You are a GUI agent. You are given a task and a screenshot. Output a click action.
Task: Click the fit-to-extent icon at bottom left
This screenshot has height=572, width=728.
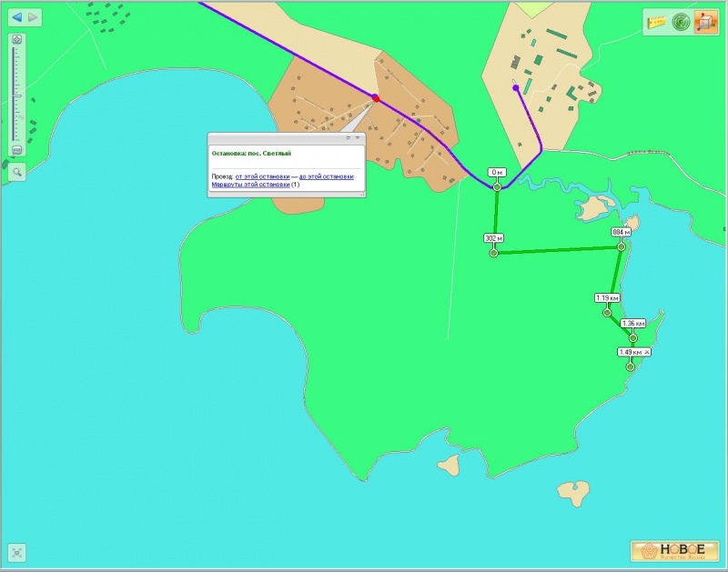pos(17,553)
